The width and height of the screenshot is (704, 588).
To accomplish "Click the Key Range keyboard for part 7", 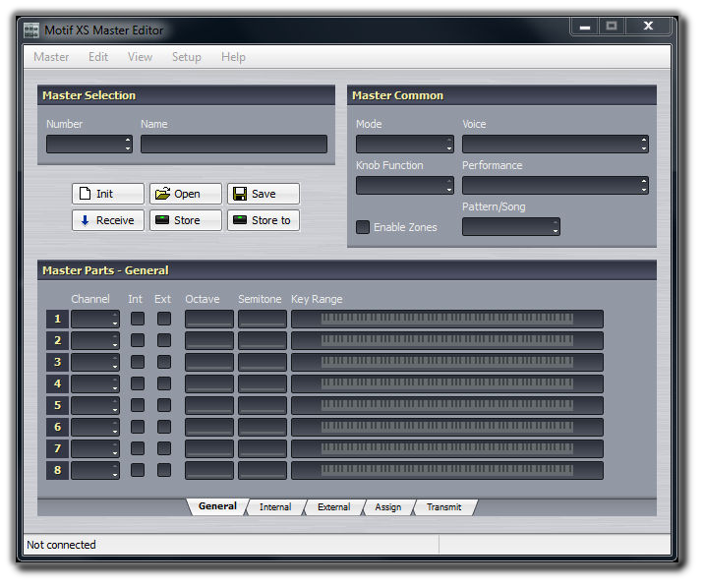I will click(447, 448).
